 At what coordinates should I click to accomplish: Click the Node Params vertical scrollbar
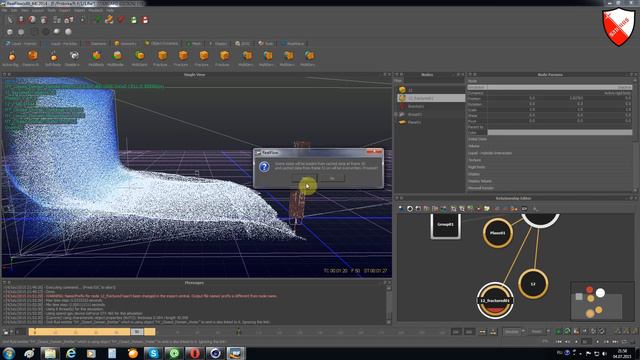point(635,135)
